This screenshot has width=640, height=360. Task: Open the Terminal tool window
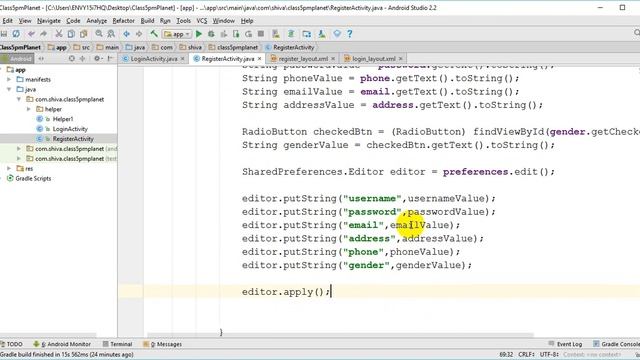click(118, 344)
